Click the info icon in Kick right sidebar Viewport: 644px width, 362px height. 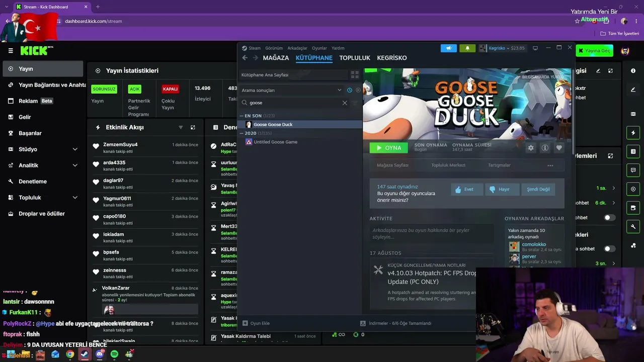633,71
